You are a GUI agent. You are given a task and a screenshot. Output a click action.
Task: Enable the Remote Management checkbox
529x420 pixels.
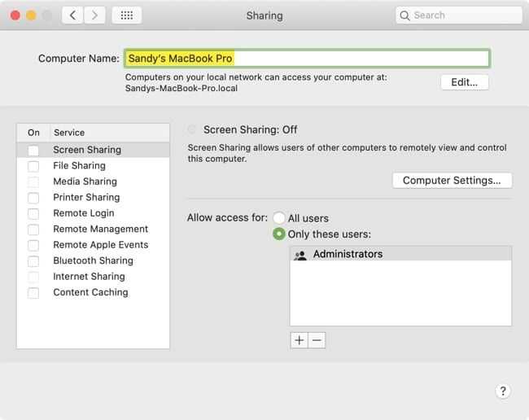[33, 230]
